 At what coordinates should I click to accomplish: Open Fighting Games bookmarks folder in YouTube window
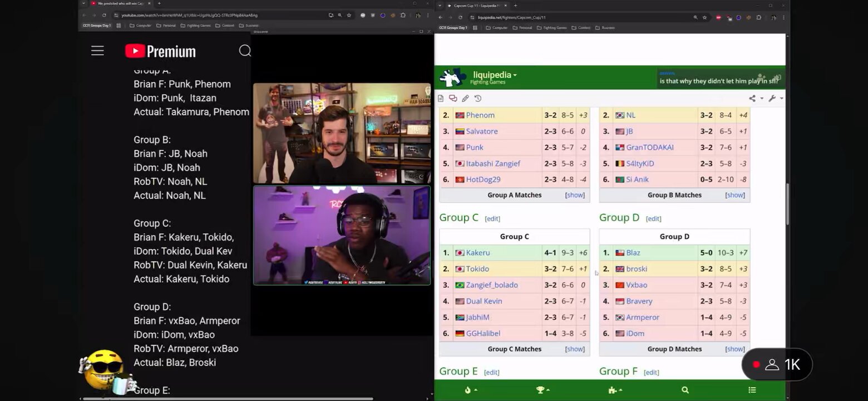click(x=195, y=26)
